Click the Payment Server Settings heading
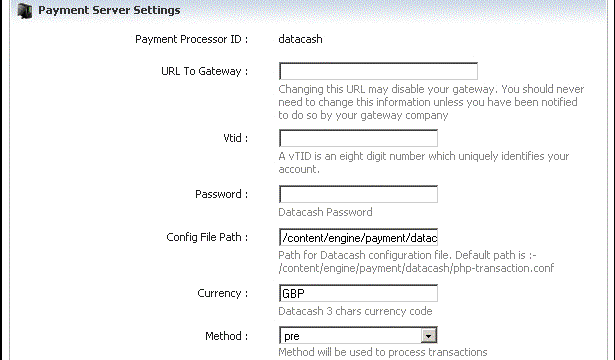 pyautogui.click(x=109, y=10)
